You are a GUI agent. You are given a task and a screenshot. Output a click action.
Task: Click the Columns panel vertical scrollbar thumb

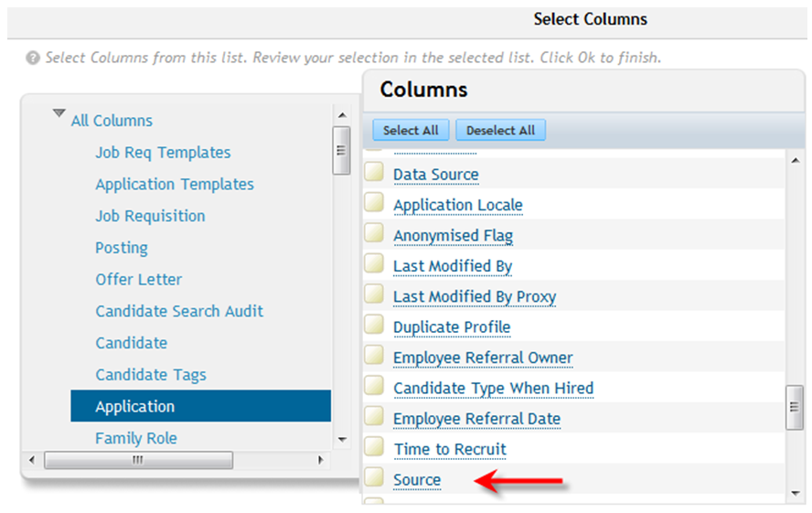click(795, 408)
